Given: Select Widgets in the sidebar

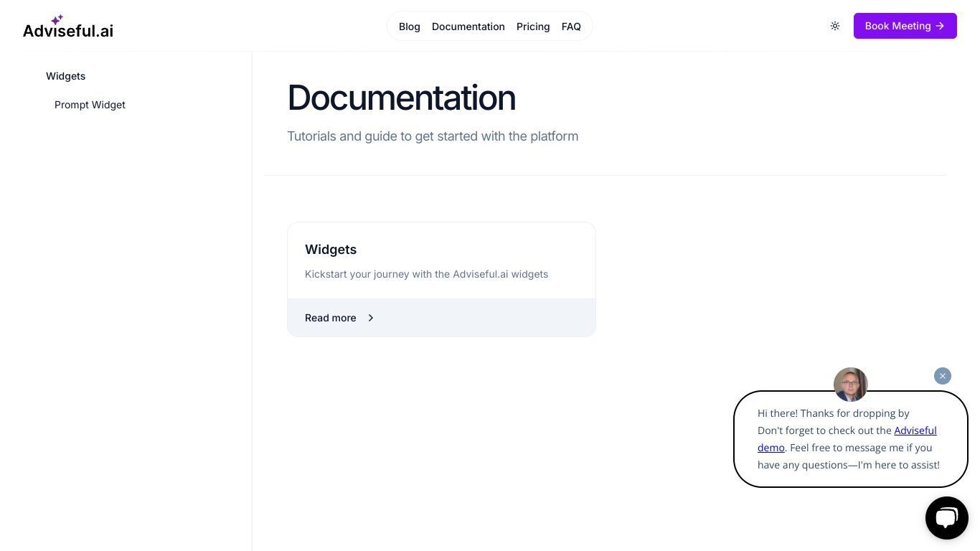Looking at the screenshot, I should 65,76.
